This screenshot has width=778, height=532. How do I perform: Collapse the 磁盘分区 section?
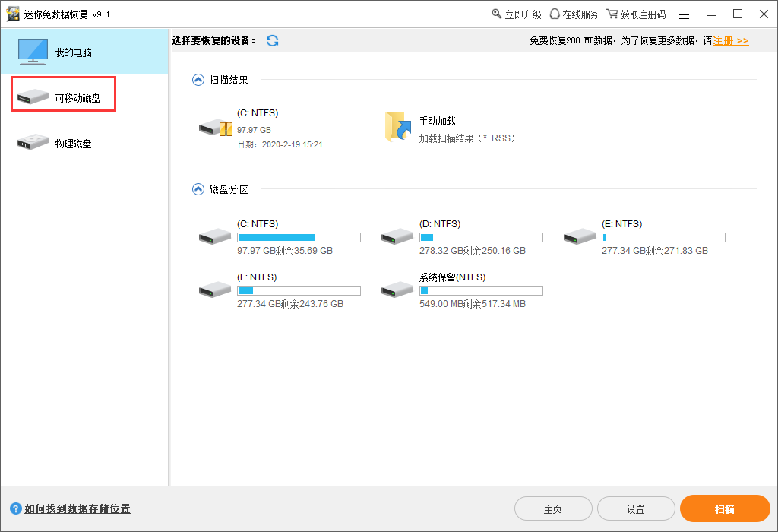pos(198,189)
